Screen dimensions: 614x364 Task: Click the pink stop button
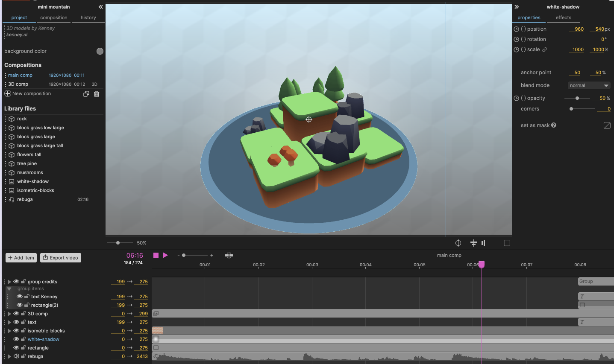(156, 255)
